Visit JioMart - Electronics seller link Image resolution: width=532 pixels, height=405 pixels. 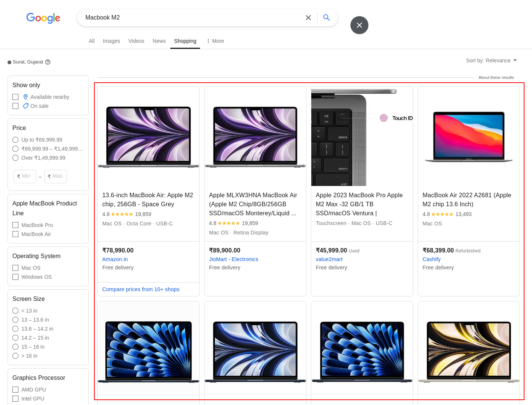coord(233,259)
